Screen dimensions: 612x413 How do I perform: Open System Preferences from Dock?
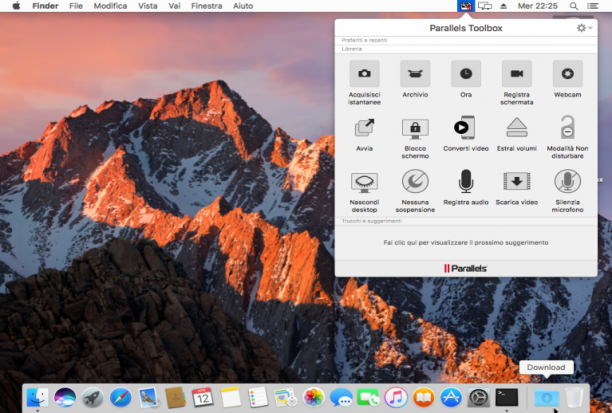pyautogui.click(x=479, y=398)
